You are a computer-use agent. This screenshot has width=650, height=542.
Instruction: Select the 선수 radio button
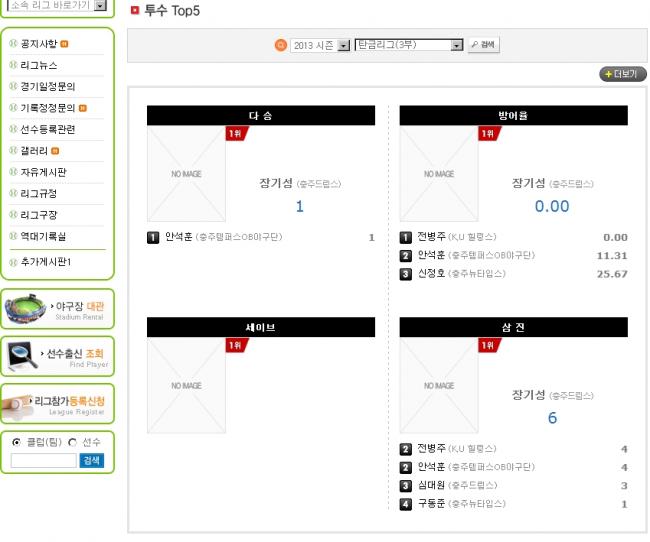pos(72,442)
